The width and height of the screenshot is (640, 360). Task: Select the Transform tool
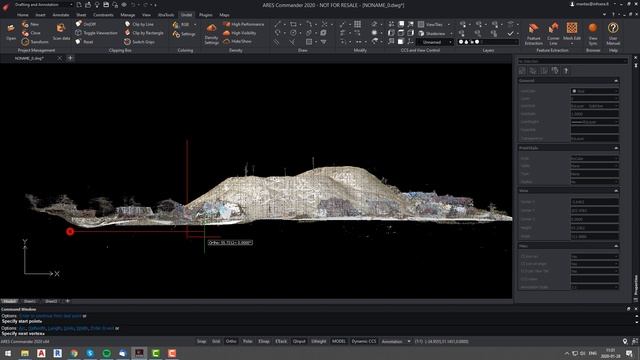35,42
